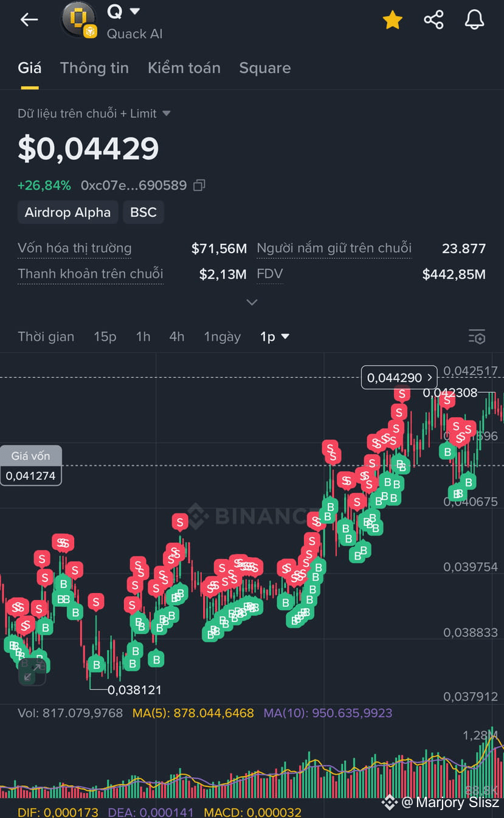504x818 pixels.
Task: Open the Square tab
Action: (x=265, y=68)
